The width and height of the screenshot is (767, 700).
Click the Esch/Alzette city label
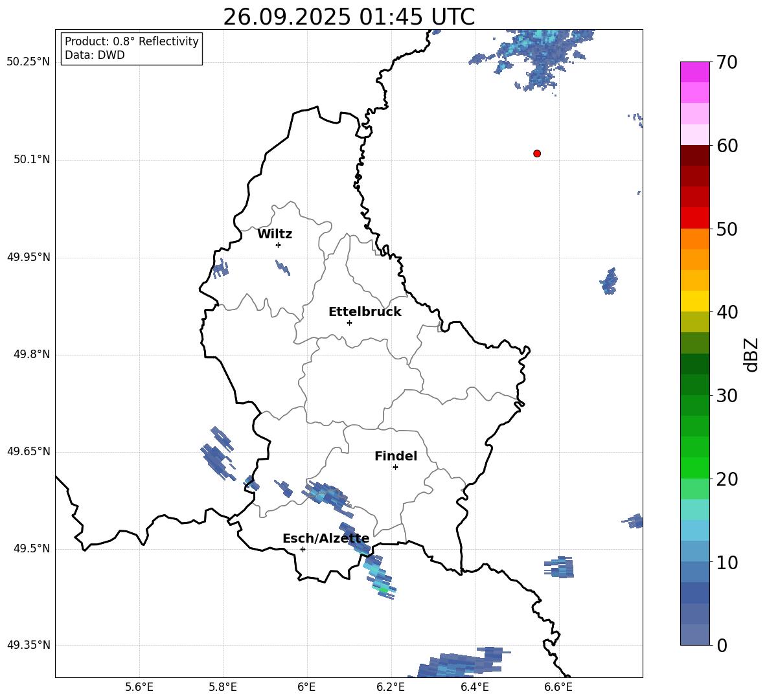[x=326, y=538]
